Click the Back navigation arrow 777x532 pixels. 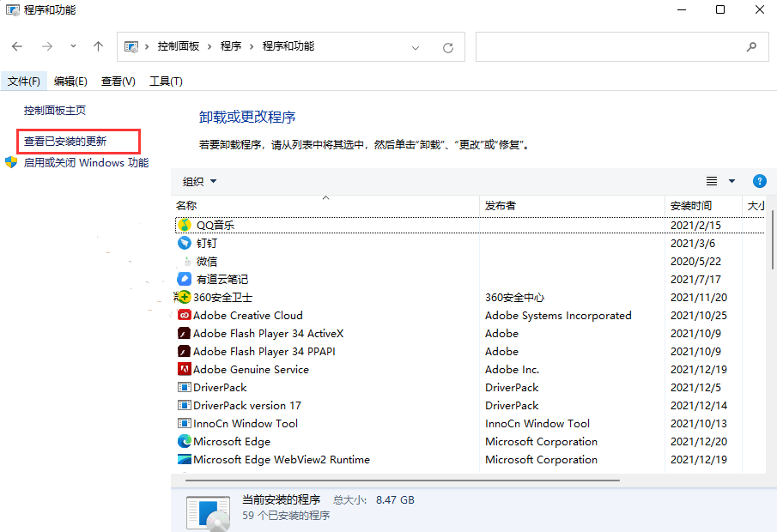tap(17, 46)
